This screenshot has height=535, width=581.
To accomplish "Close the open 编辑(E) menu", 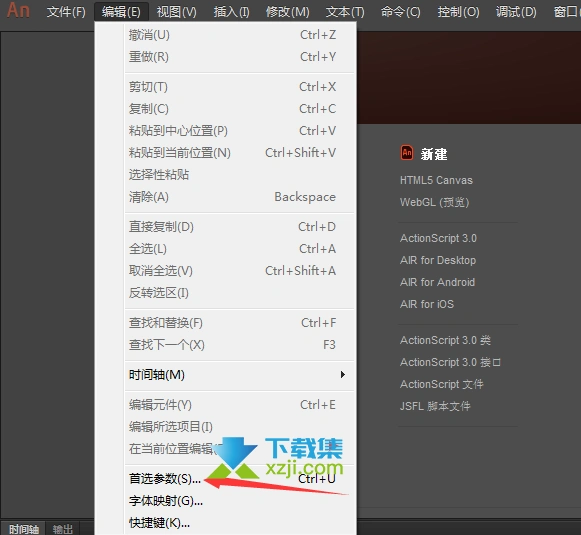I will pos(121,12).
